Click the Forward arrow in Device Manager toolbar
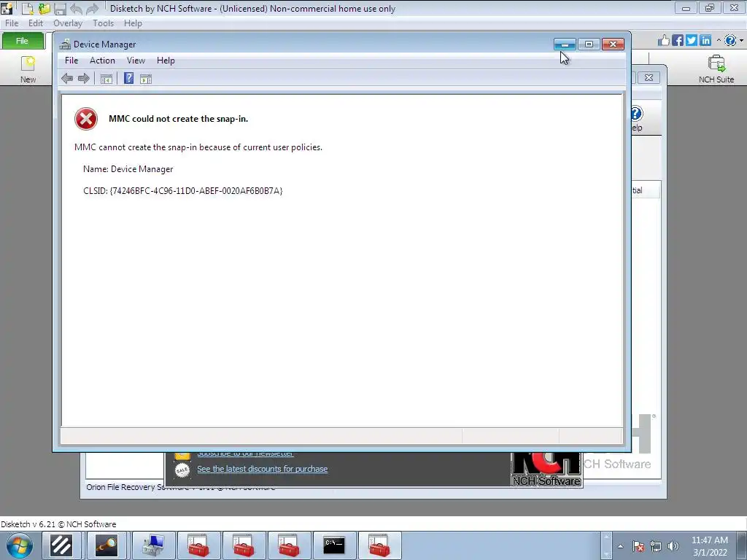The image size is (747, 560). [x=83, y=79]
